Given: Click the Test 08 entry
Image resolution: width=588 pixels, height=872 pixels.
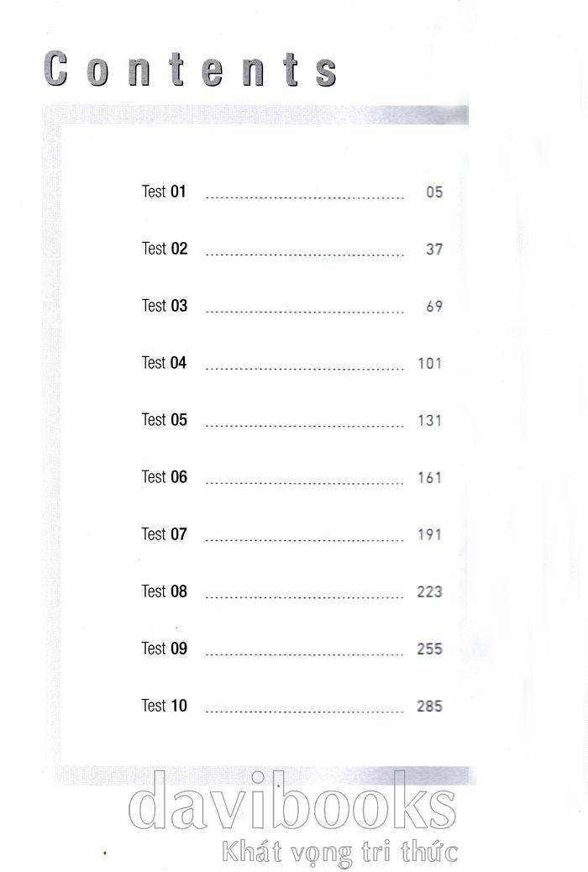Looking at the screenshot, I should 164,591.
